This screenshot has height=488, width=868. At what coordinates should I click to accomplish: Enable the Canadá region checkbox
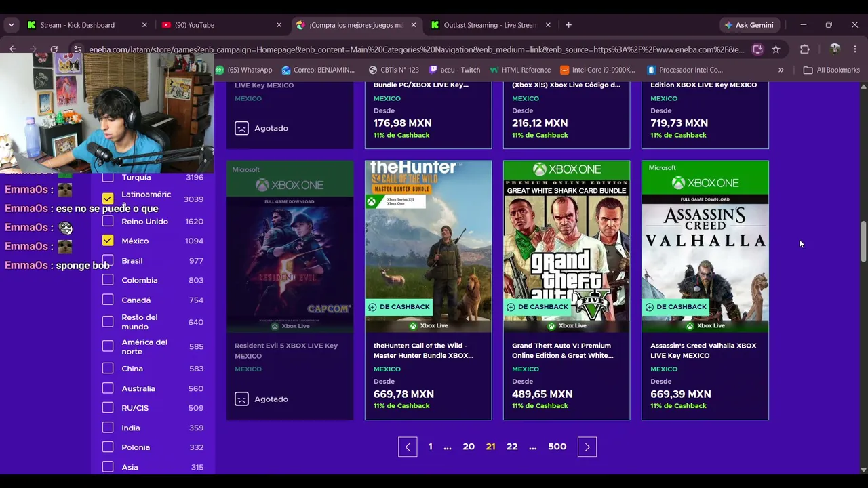pyautogui.click(x=108, y=300)
